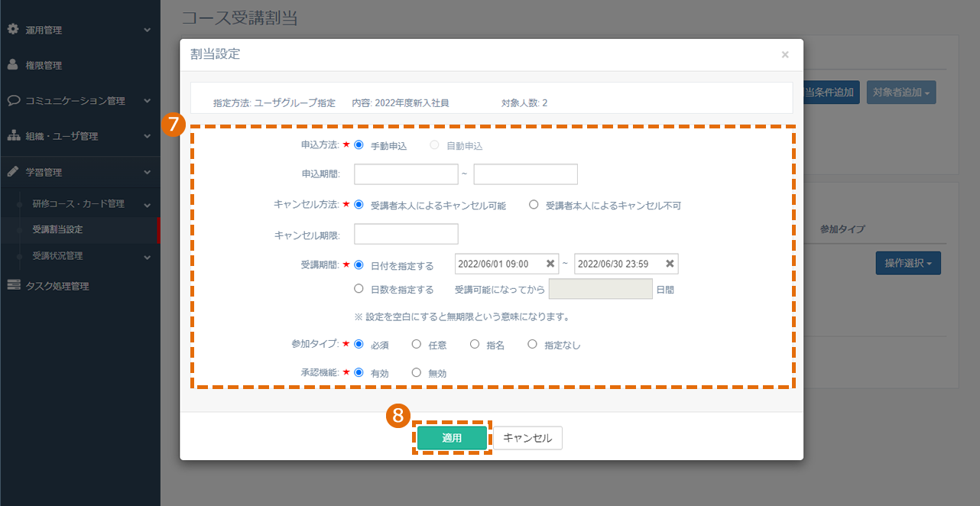Click the task list icon for タスク処理管理
This screenshot has height=506, width=980.
click(13, 286)
